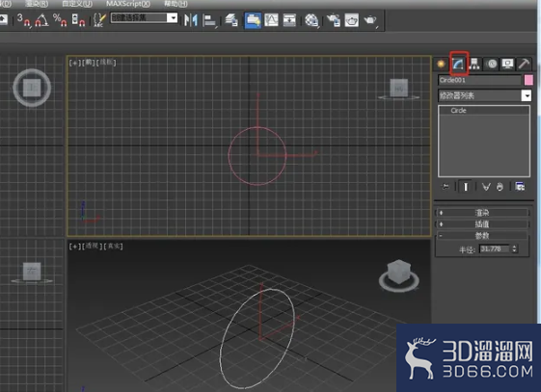
Task: Click the radius spinner arrows
Action: click(x=514, y=248)
